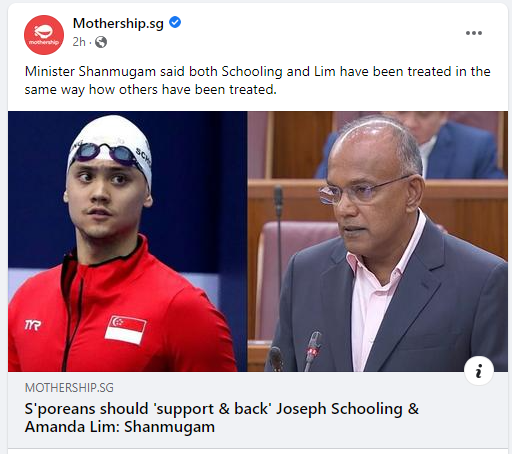This screenshot has height=454, width=512.
Task: Open the swimmer photo in red jacket
Action: [x=128, y=241]
